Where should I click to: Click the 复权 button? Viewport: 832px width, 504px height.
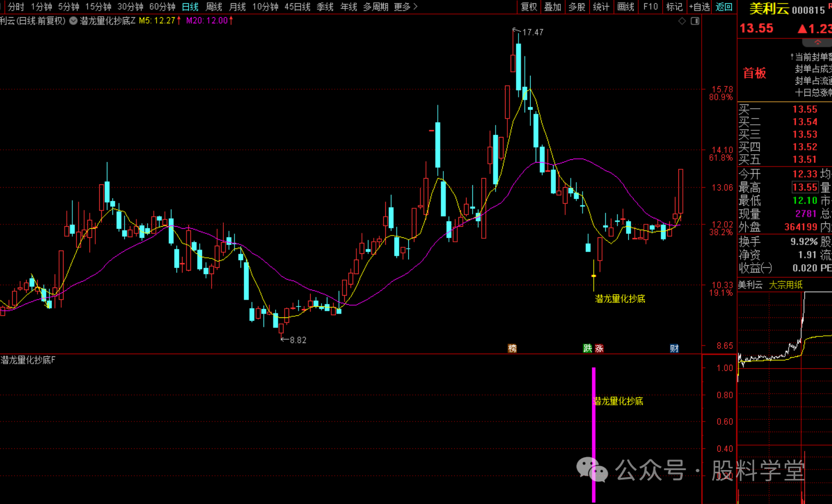528,7
